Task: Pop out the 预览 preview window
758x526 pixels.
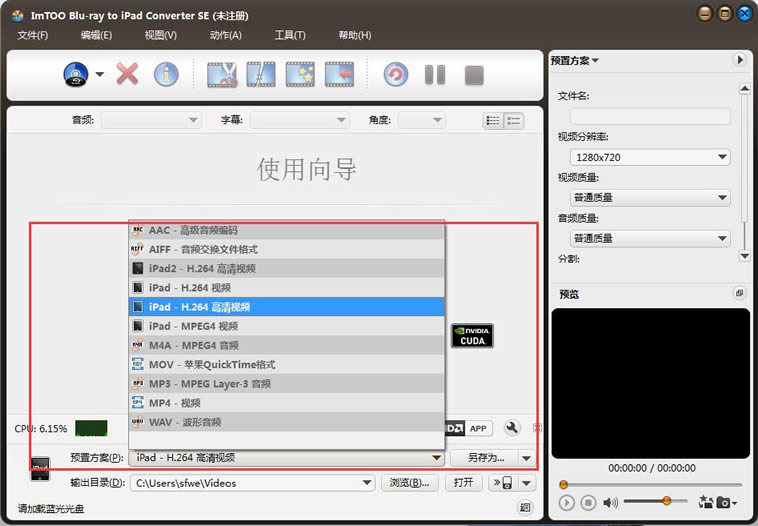Action: (x=739, y=293)
